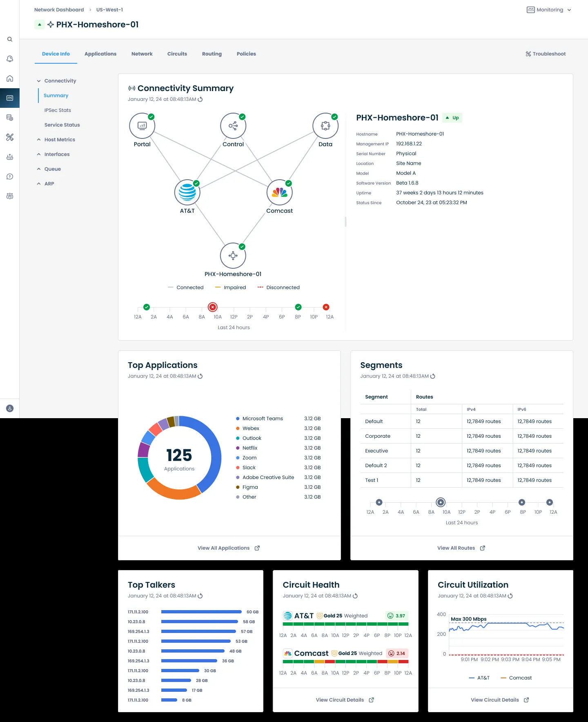Refresh the Top Applications data

click(200, 376)
